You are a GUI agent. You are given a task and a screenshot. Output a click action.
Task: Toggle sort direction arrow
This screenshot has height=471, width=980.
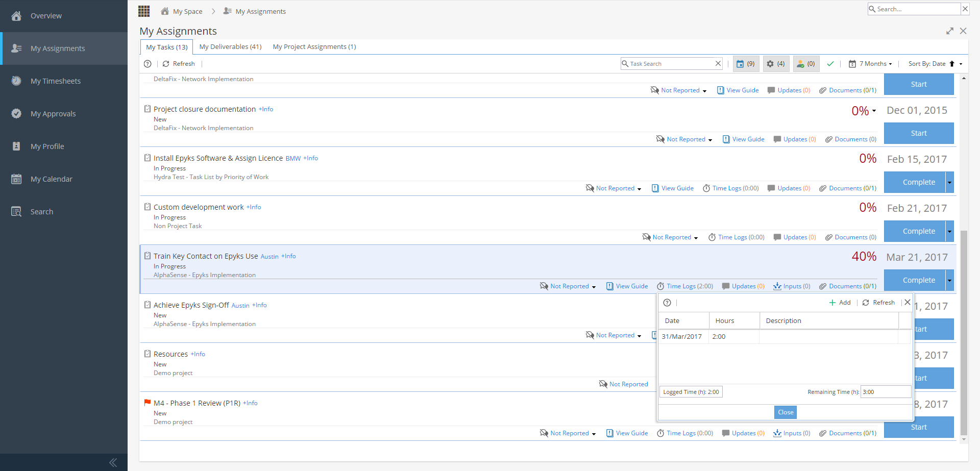(952, 64)
